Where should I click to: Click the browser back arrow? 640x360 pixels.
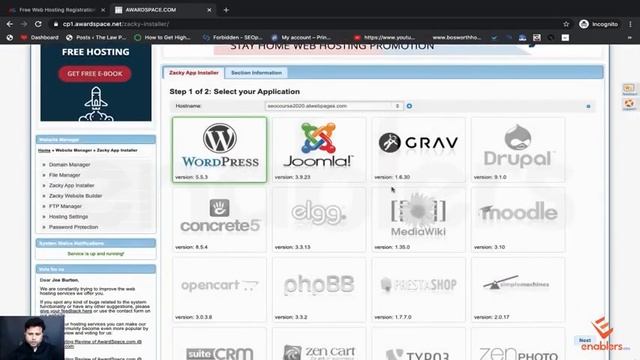coord(10,24)
